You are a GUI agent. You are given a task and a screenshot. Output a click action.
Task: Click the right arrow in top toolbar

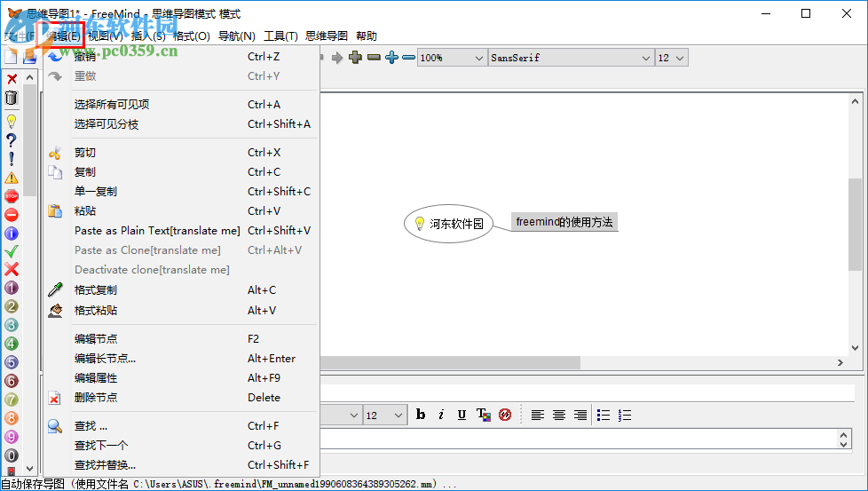(x=337, y=58)
